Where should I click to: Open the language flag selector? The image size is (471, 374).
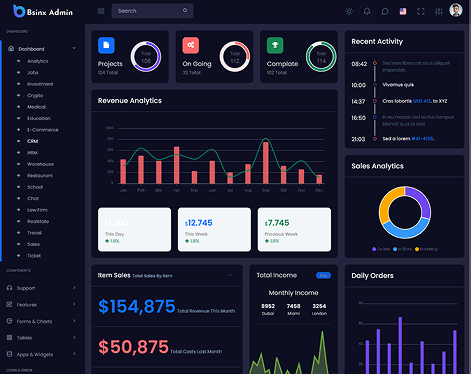pyautogui.click(x=403, y=11)
